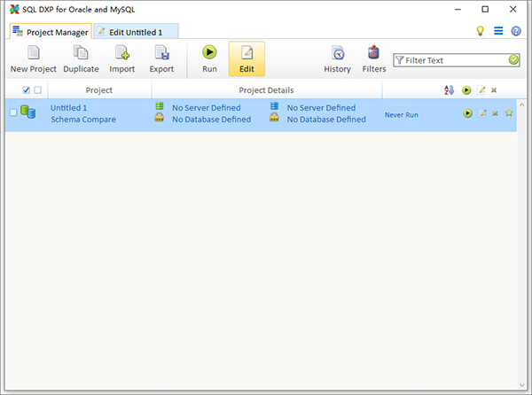The height and width of the screenshot is (395, 532).
Task: Toggle the checked select-all header checkbox
Action: [26, 90]
